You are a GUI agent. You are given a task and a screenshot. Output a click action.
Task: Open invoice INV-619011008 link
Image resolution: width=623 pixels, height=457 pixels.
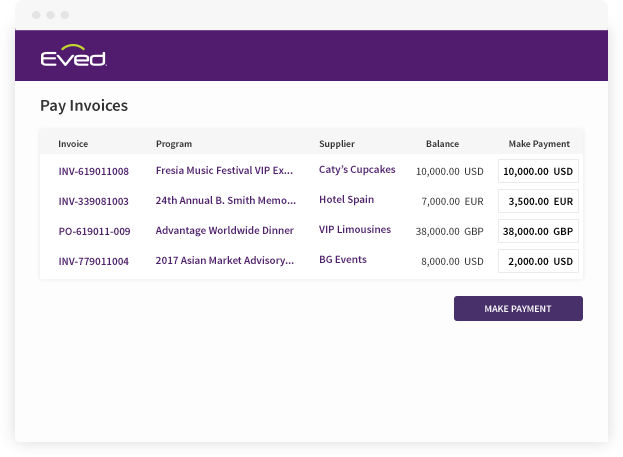tap(93, 171)
